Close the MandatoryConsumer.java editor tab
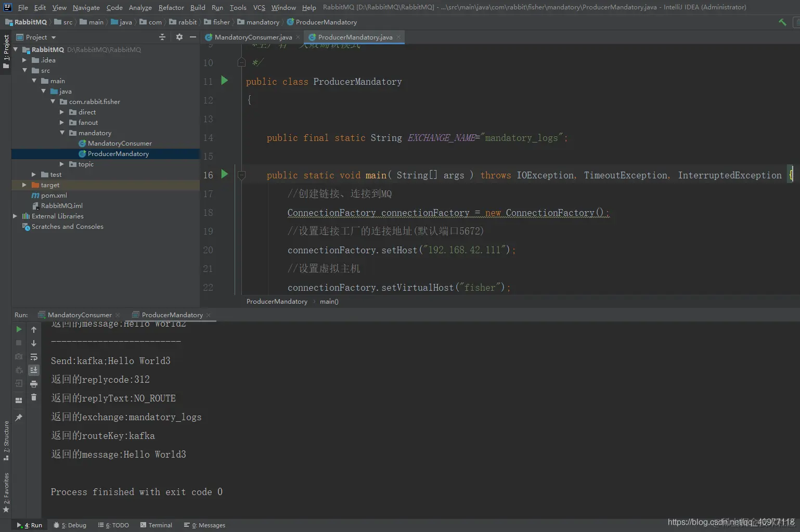 298,37
